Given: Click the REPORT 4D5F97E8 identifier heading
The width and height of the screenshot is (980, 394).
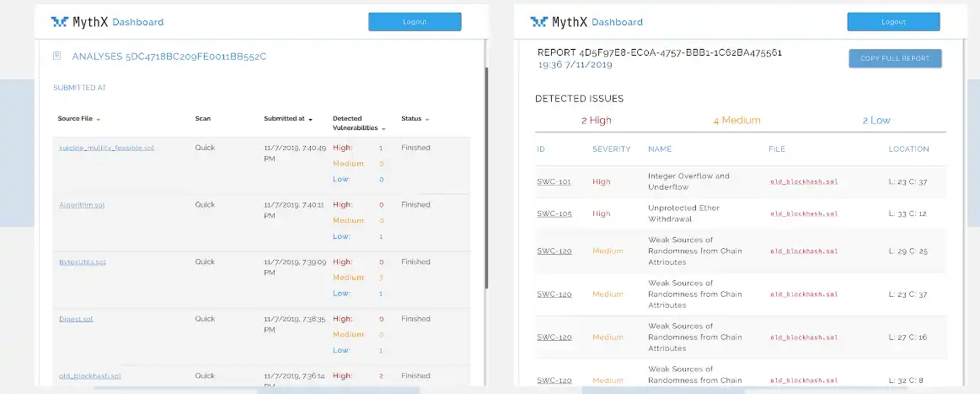Looking at the screenshot, I should (660, 52).
